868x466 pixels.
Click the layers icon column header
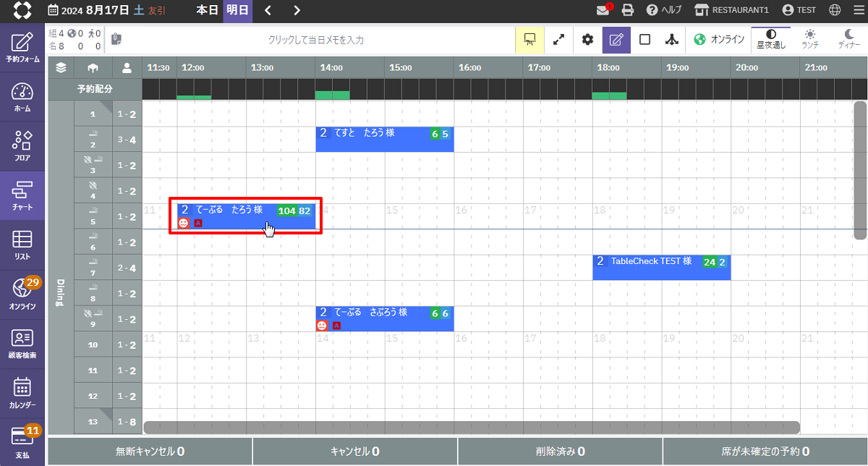click(x=61, y=68)
